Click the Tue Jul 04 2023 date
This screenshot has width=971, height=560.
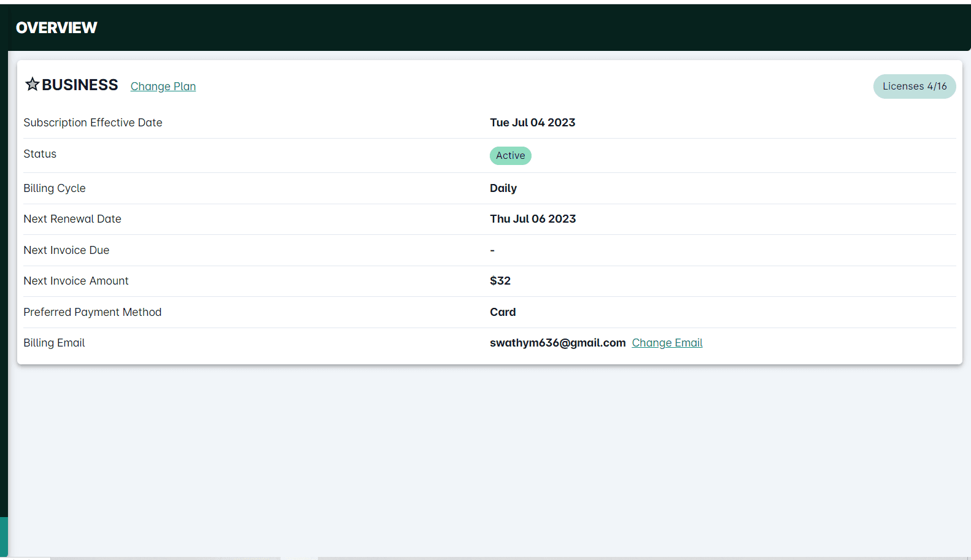(x=532, y=123)
